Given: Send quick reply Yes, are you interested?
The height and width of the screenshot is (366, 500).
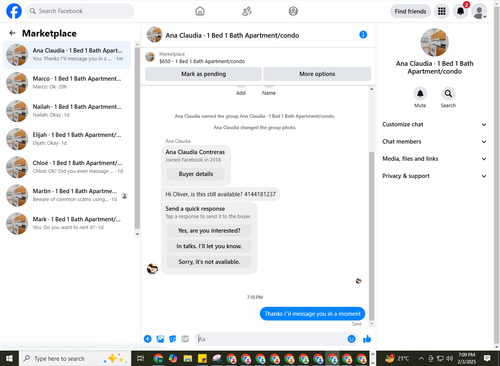Looking at the screenshot, I should [209, 231].
